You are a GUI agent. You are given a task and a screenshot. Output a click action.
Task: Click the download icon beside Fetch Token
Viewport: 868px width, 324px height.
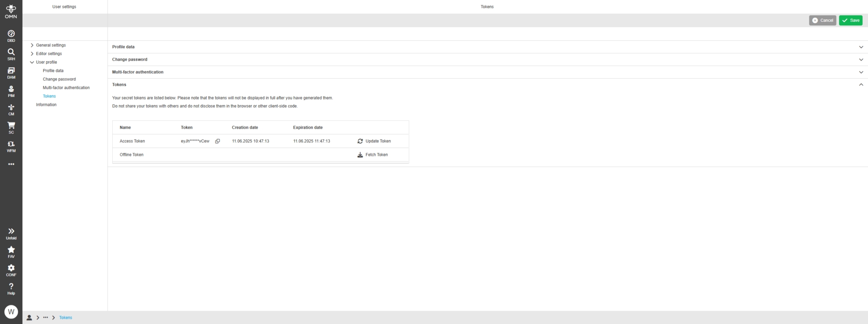click(x=360, y=155)
